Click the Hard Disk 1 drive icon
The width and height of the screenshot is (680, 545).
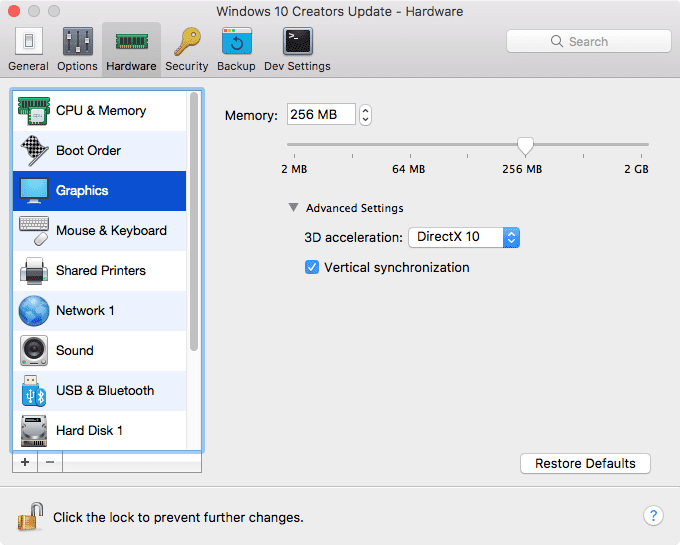(34, 431)
